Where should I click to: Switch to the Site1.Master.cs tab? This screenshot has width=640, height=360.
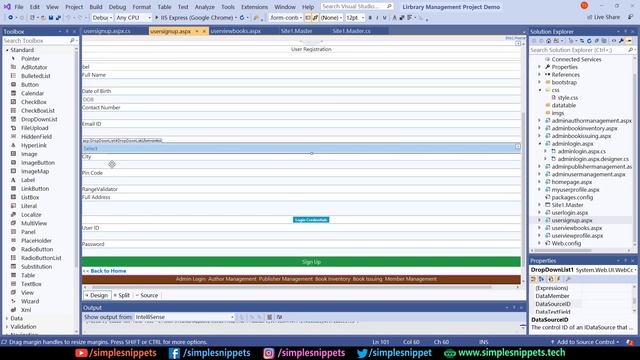[351, 31]
